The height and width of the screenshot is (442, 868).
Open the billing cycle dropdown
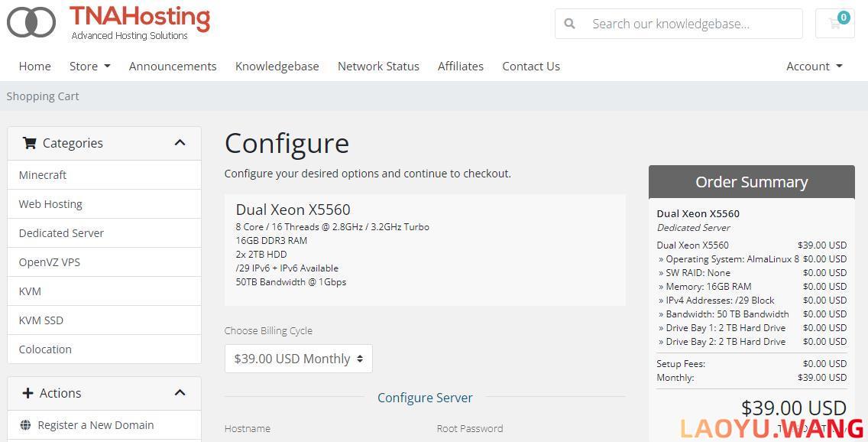(x=298, y=359)
